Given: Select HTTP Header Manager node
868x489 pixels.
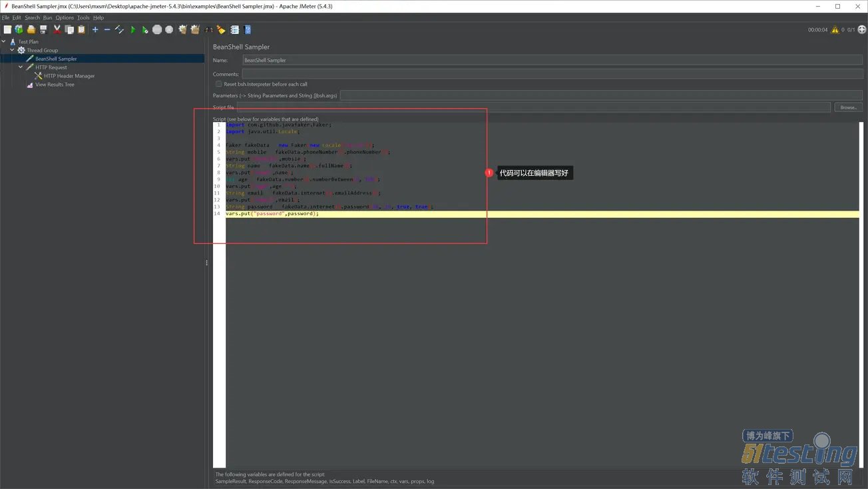Looking at the screenshot, I should pyautogui.click(x=69, y=76).
